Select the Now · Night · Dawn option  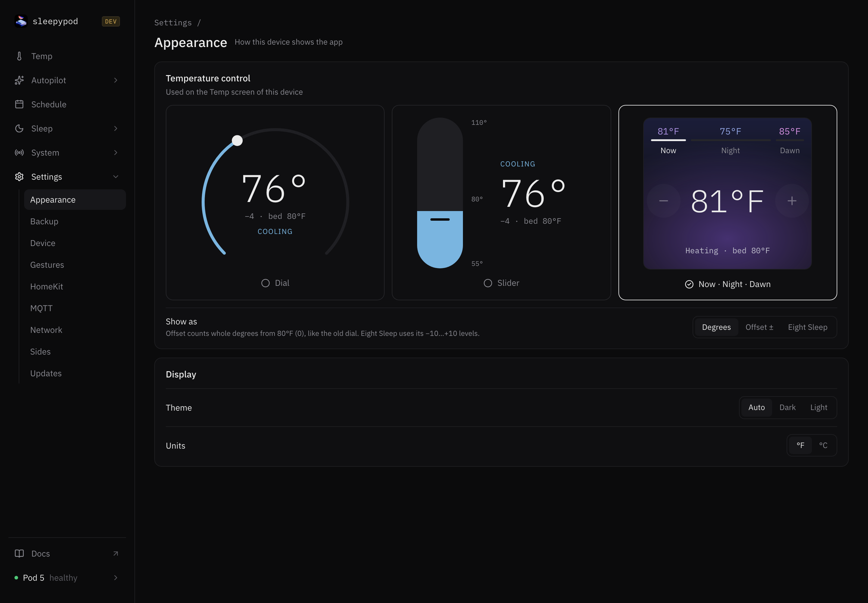728,284
